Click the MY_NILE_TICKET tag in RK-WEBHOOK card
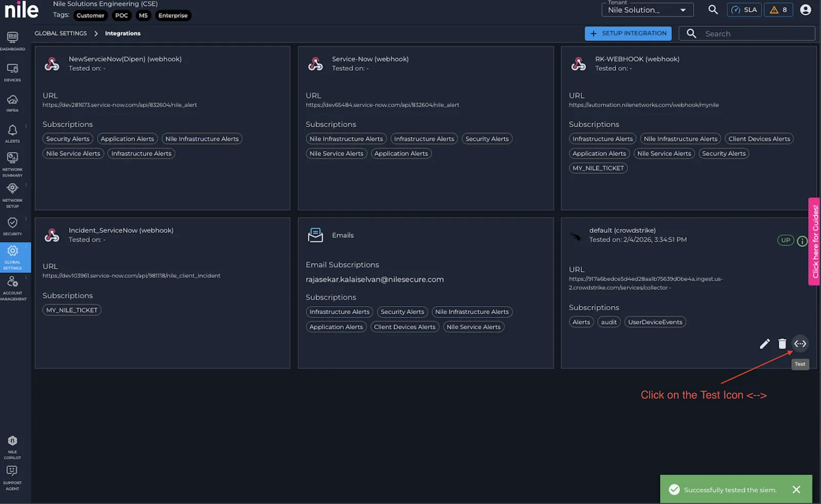 pyautogui.click(x=598, y=168)
